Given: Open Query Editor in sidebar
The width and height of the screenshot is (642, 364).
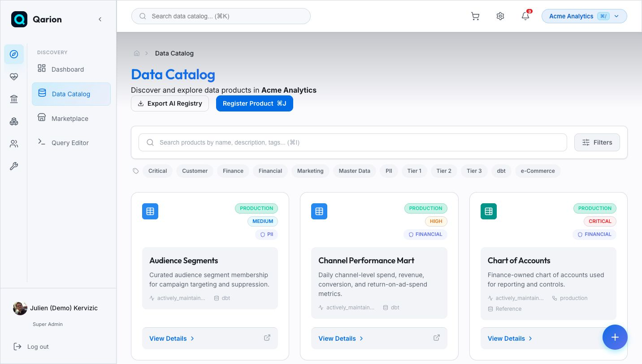Looking at the screenshot, I should [71, 142].
